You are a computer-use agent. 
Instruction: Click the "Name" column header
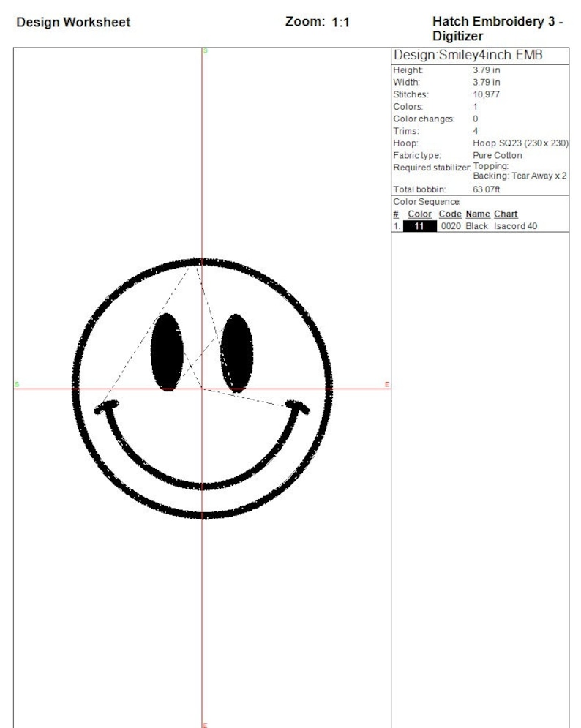click(x=478, y=214)
